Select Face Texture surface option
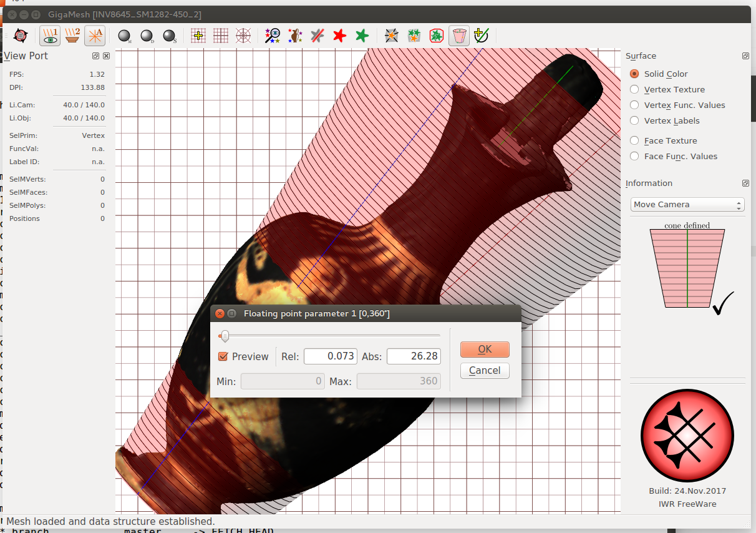The image size is (756, 533). tap(664, 140)
